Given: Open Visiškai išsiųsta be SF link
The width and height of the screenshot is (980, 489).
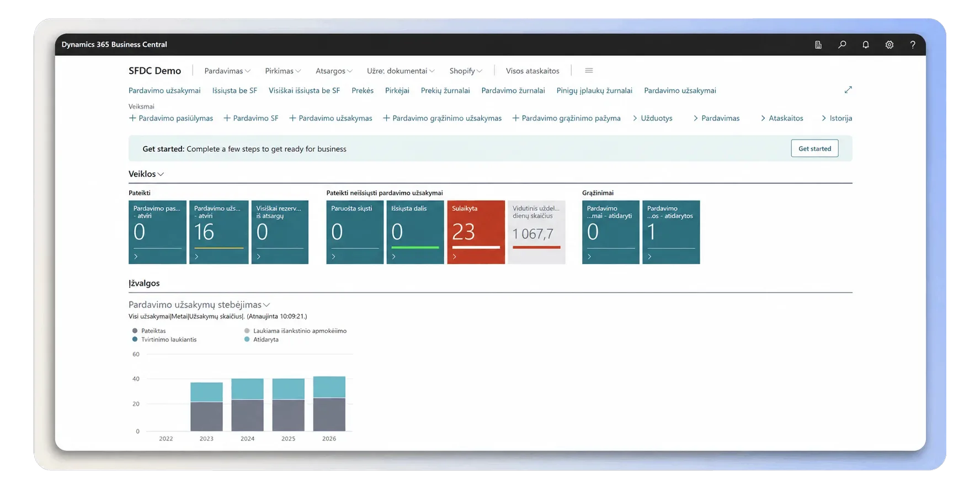Looking at the screenshot, I should [x=304, y=91].
